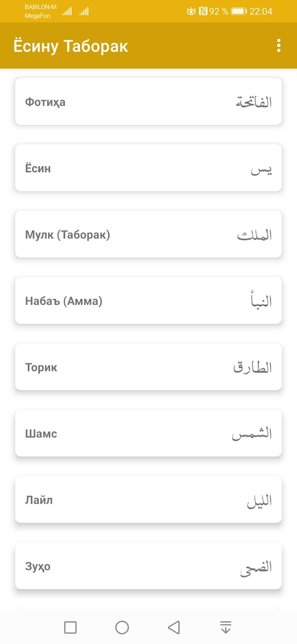Open the Торик surah item

pos(148,367)
